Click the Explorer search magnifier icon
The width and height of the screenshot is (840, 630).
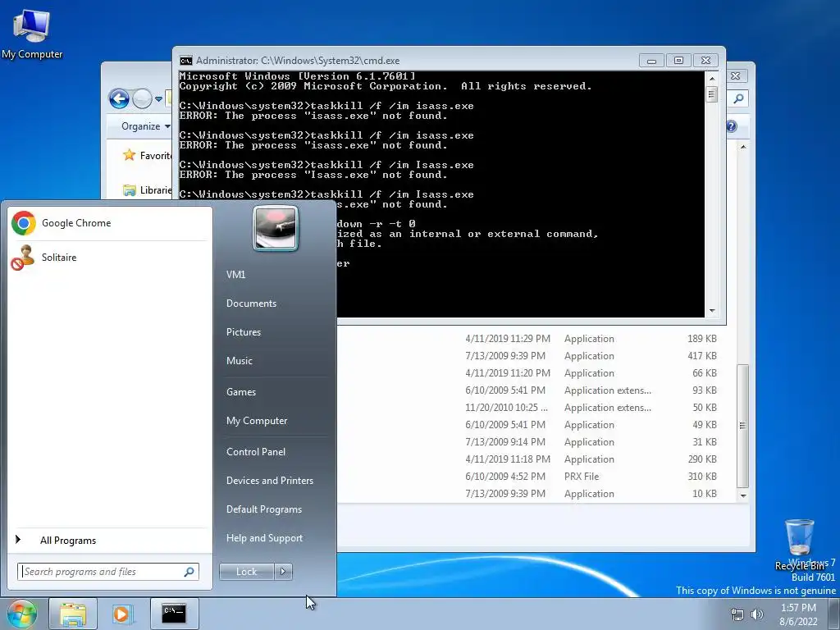pyautogui.click(x=739, y=98)
